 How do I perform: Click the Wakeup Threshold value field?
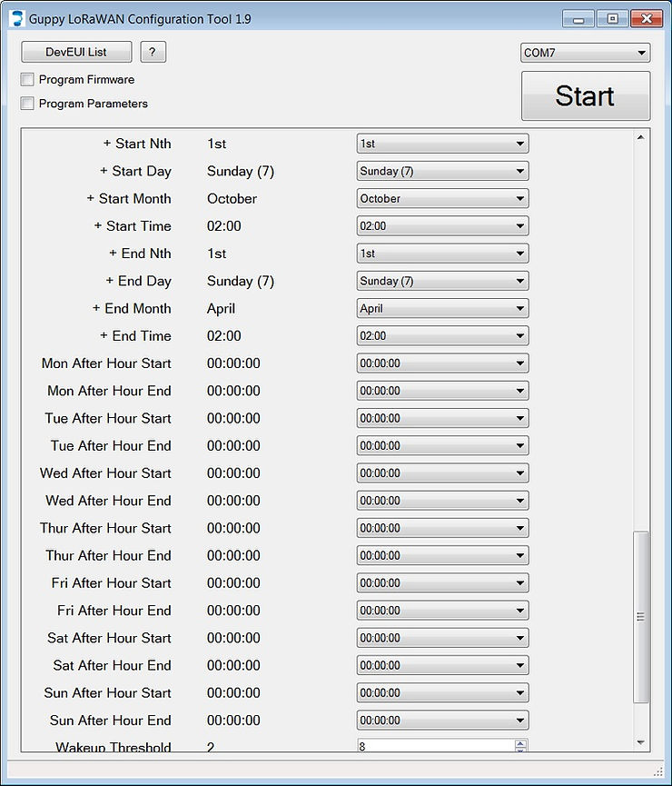click(x=436, y=745)
